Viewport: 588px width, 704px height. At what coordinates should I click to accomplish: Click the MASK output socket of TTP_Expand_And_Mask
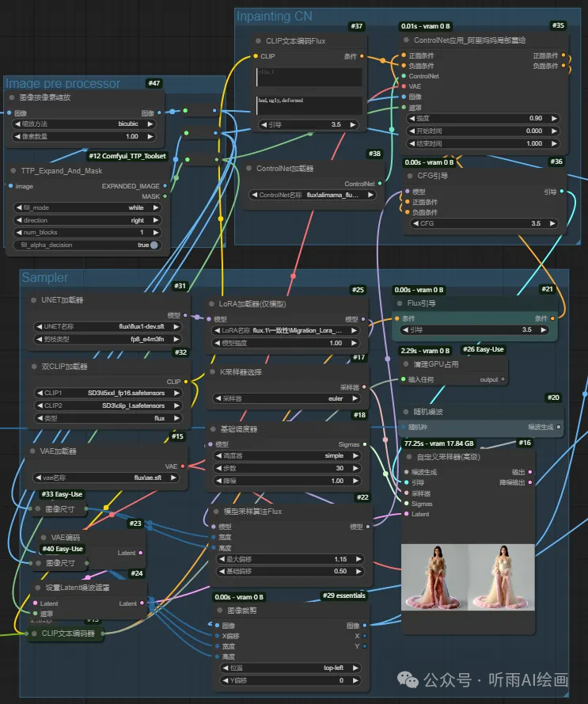coord(165,196)
